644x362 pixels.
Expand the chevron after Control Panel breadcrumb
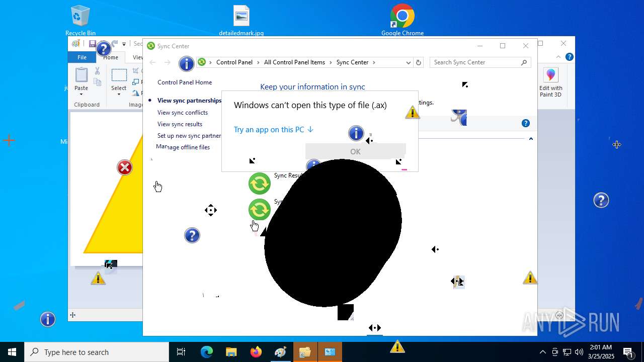tap(258, 62)
